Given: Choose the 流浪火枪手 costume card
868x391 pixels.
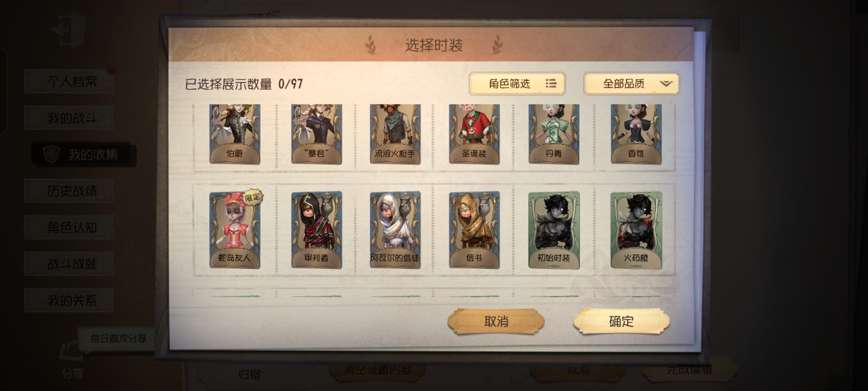Looking at the screenshot, I should [x=395, y=134].
